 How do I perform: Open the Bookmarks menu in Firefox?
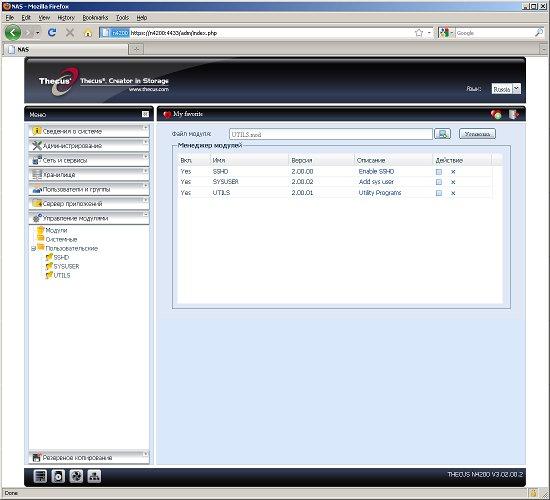(x=95, y=18)
